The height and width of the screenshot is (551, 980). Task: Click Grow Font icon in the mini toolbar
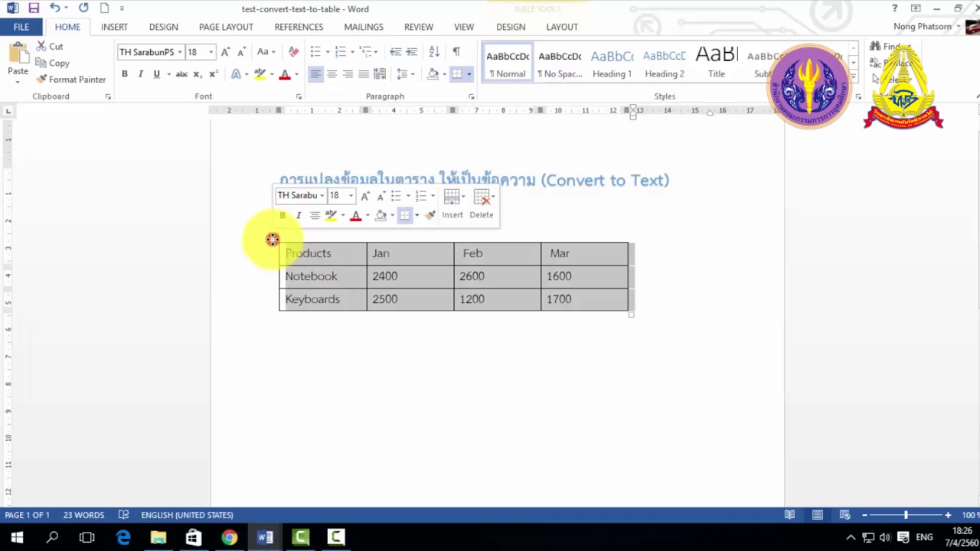pyautogui.click(x=365, y=196)
